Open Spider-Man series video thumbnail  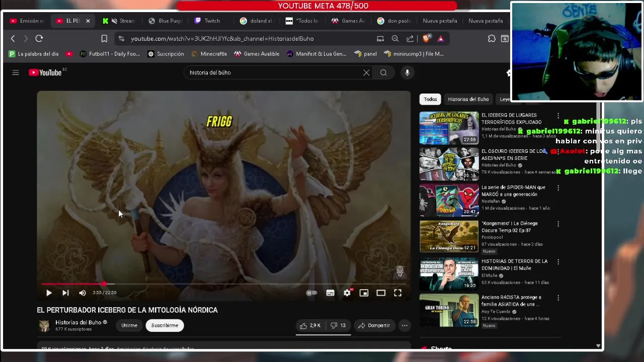click(x=449, y=200)
